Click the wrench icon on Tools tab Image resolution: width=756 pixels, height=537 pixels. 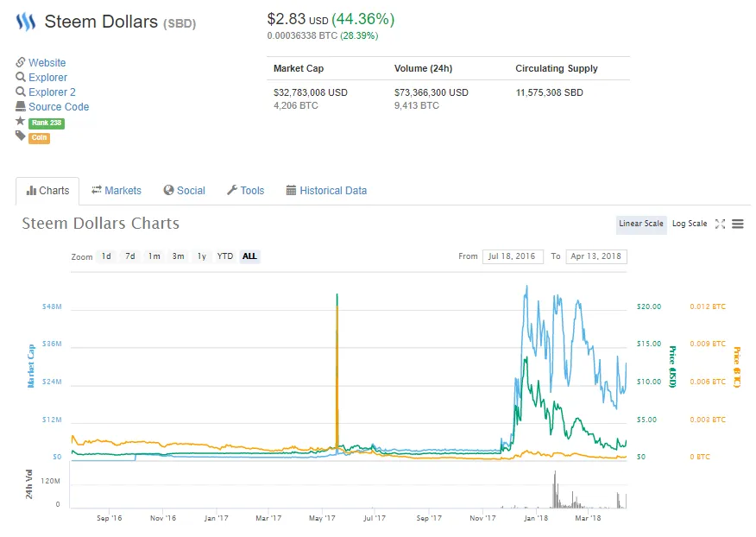pyautogui.click(x=232, y=190)
